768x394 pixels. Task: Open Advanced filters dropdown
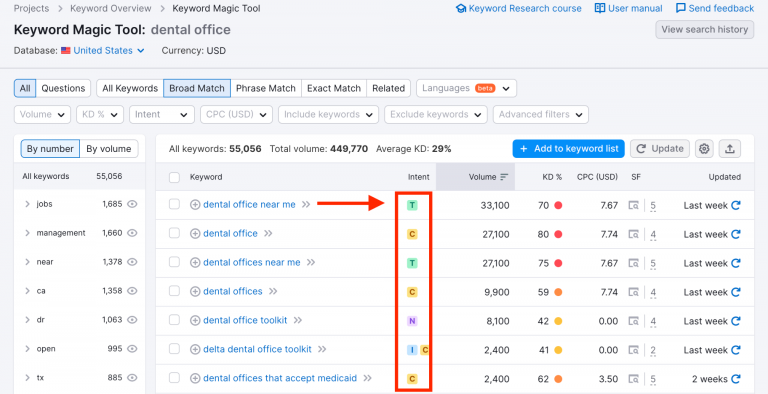pos(541,114)
